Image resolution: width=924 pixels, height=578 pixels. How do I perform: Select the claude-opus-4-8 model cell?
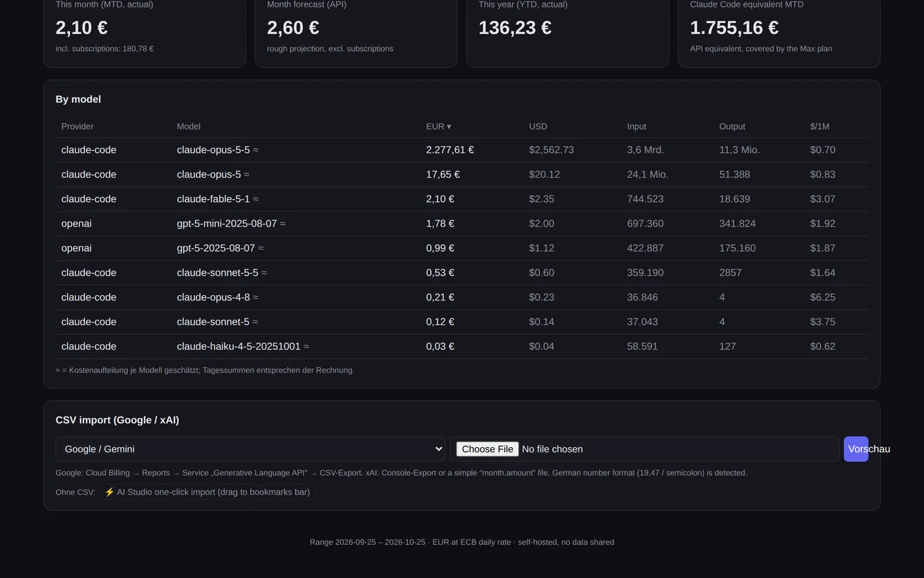[x=217, y=297]
